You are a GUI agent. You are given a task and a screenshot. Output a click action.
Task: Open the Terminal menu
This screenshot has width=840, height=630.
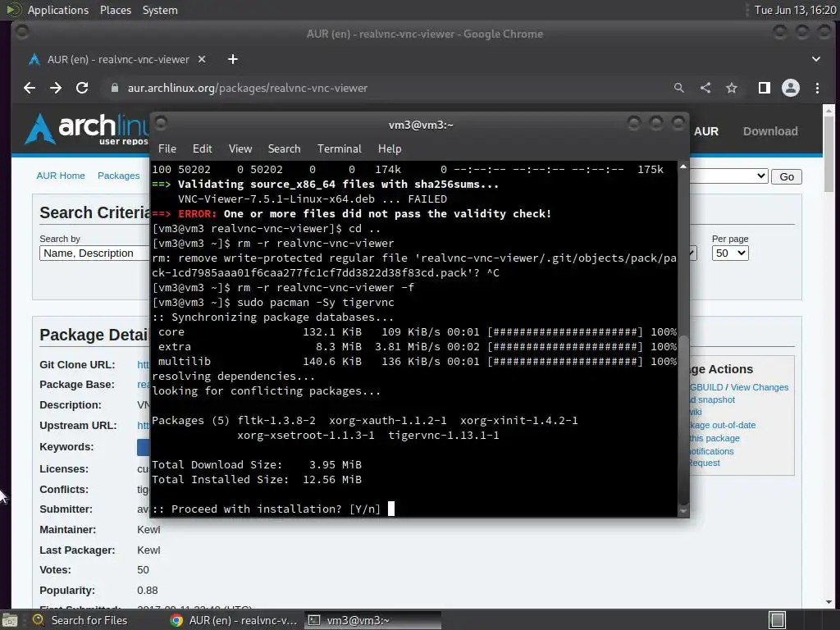(339, 149)
